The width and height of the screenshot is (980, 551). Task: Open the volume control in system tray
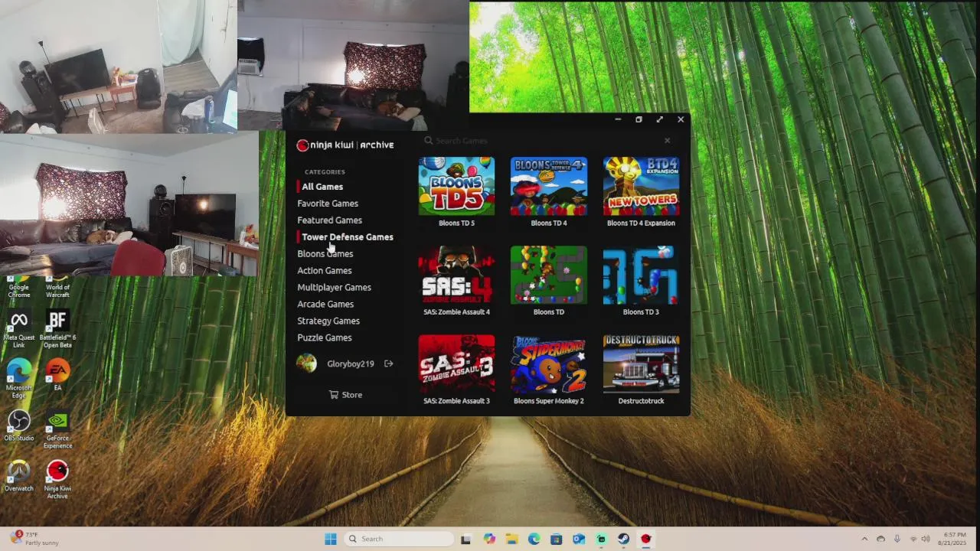(925, 539)
